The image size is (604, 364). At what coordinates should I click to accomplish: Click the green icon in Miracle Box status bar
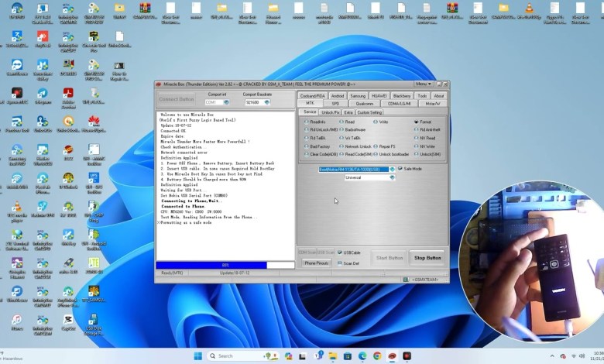click(406, 280)
